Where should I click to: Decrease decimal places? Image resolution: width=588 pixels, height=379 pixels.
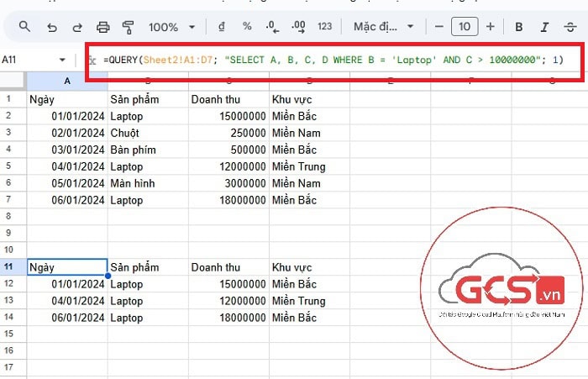273,27
